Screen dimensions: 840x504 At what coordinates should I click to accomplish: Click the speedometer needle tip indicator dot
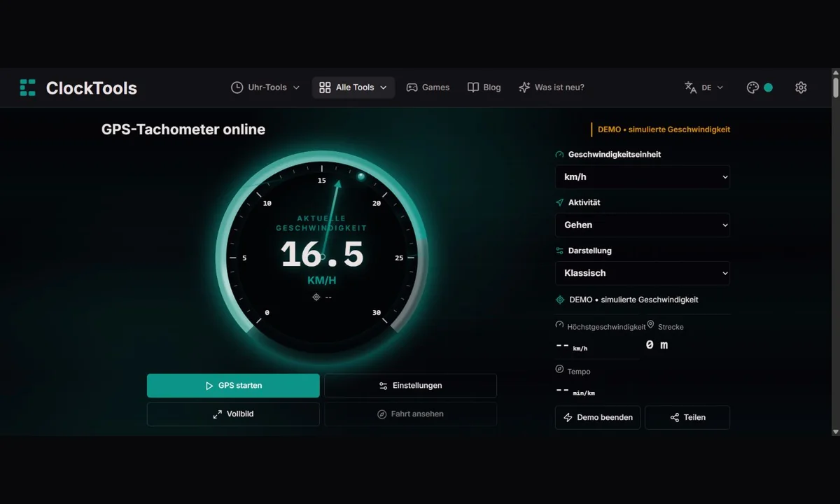(x=361, y=176)
